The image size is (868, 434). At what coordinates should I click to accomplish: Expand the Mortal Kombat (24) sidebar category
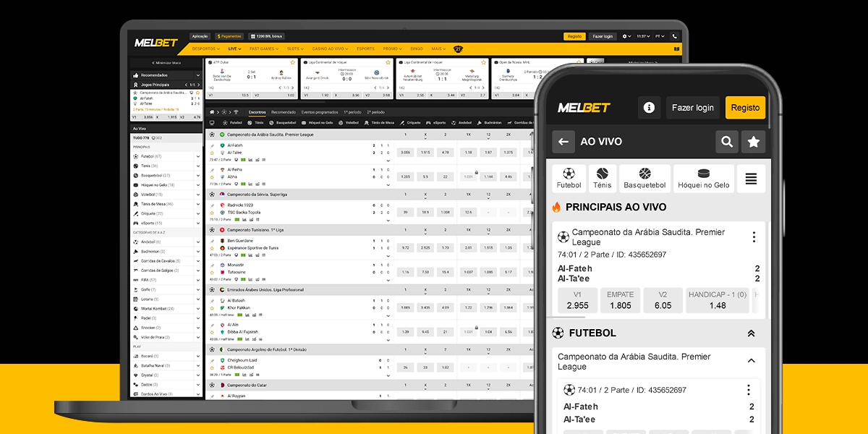pos(198,308)
